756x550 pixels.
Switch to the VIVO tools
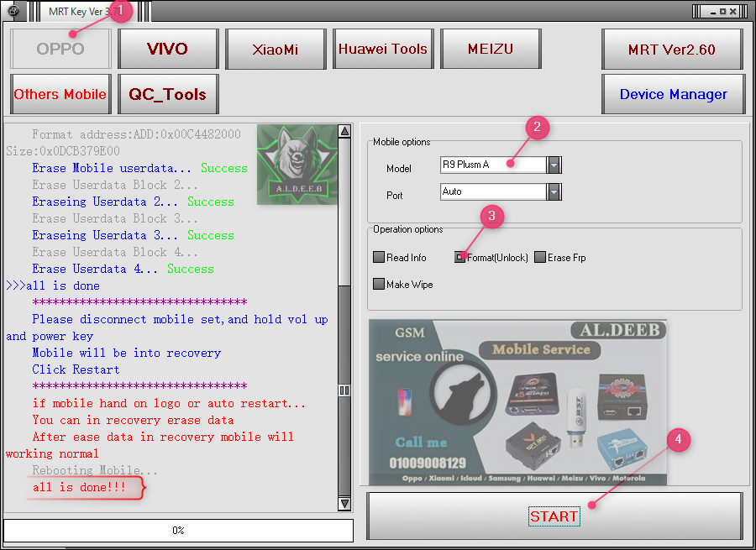tap(168, 49)
